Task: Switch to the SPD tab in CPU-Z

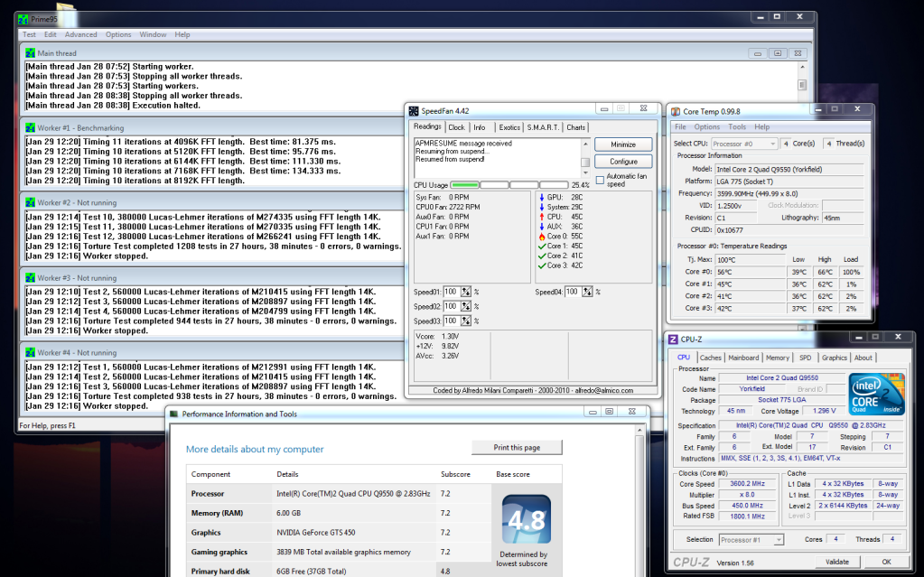Action: pos(805,358)
